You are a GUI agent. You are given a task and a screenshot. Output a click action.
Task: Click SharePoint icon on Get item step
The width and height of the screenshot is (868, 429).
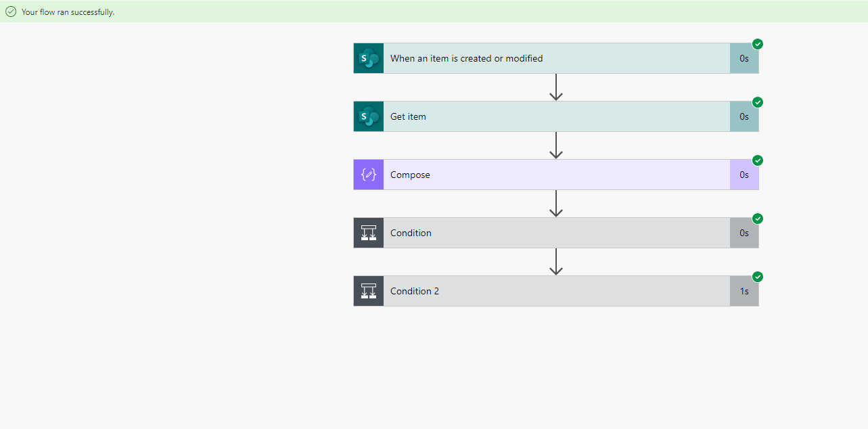pos(369,116)
